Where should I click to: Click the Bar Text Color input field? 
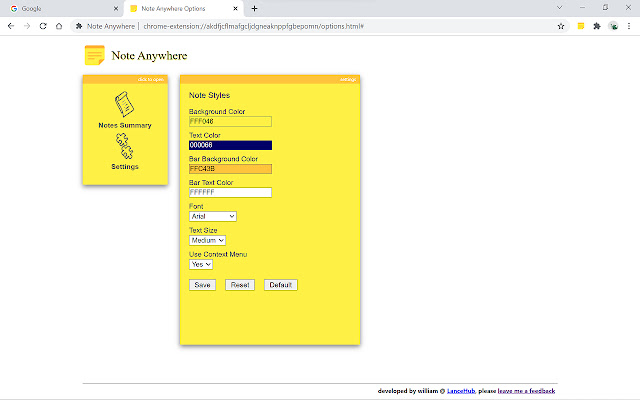230,192
